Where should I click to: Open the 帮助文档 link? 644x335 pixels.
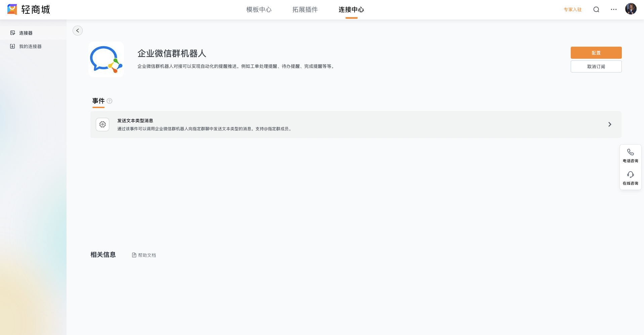click(x=147, y=255)
